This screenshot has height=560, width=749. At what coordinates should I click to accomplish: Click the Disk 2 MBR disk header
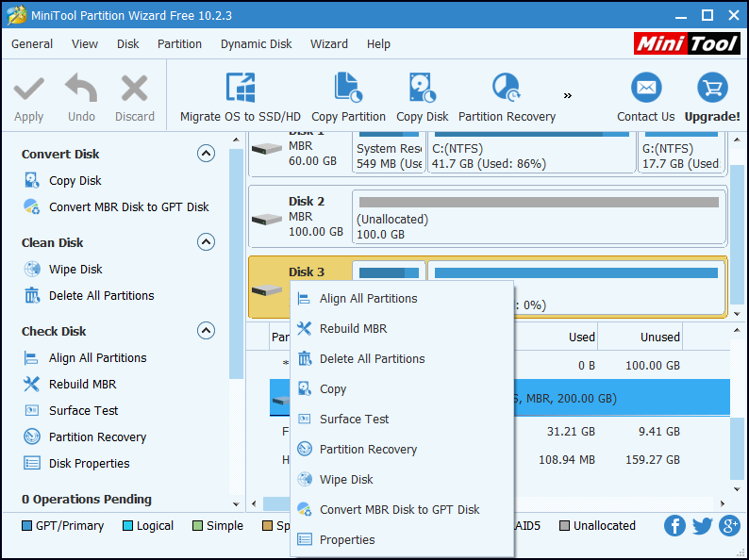click(301, 217)
